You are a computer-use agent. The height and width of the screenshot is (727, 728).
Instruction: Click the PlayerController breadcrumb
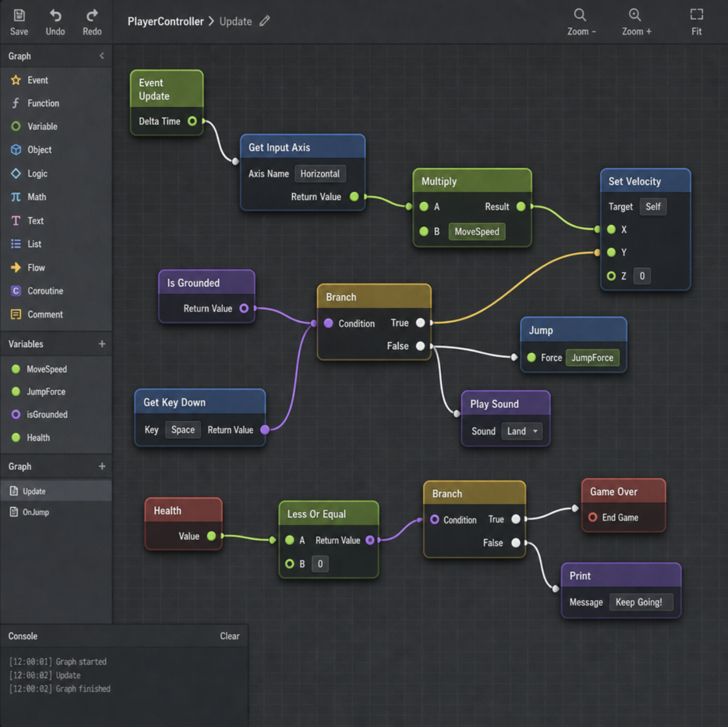point(165,21)
